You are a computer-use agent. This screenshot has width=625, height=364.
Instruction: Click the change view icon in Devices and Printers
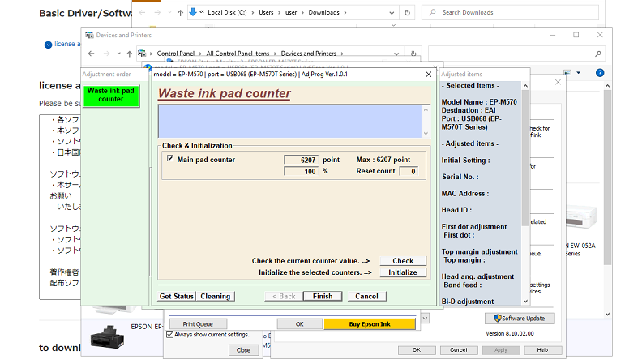(x=567, y=73)
